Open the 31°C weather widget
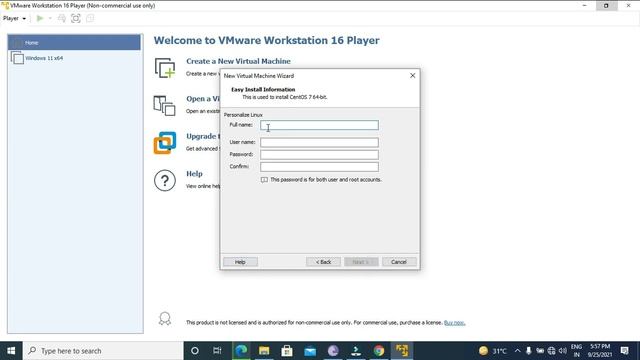The width and height of the screenshot is (640, 360). tap(493, 351)
